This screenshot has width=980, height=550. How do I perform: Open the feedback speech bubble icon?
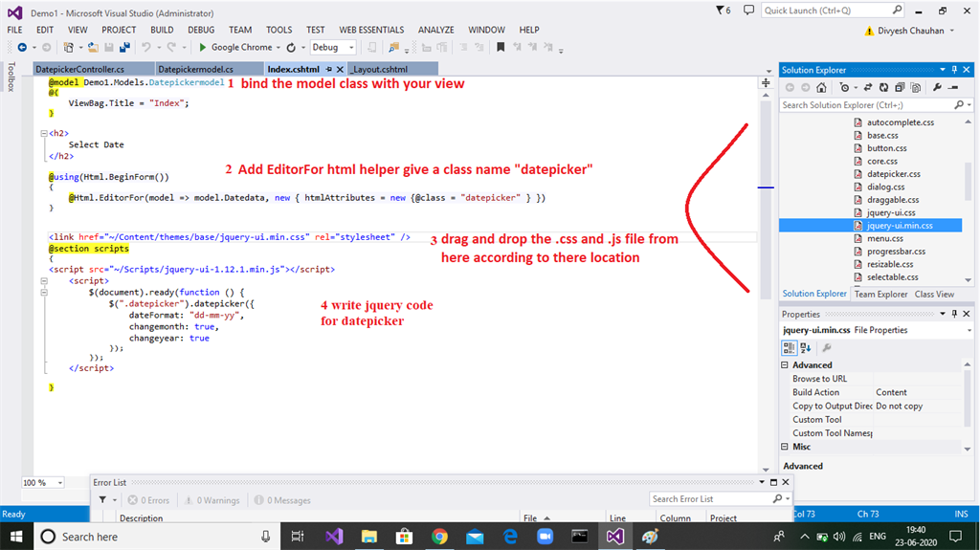click(x=748, y=10)
